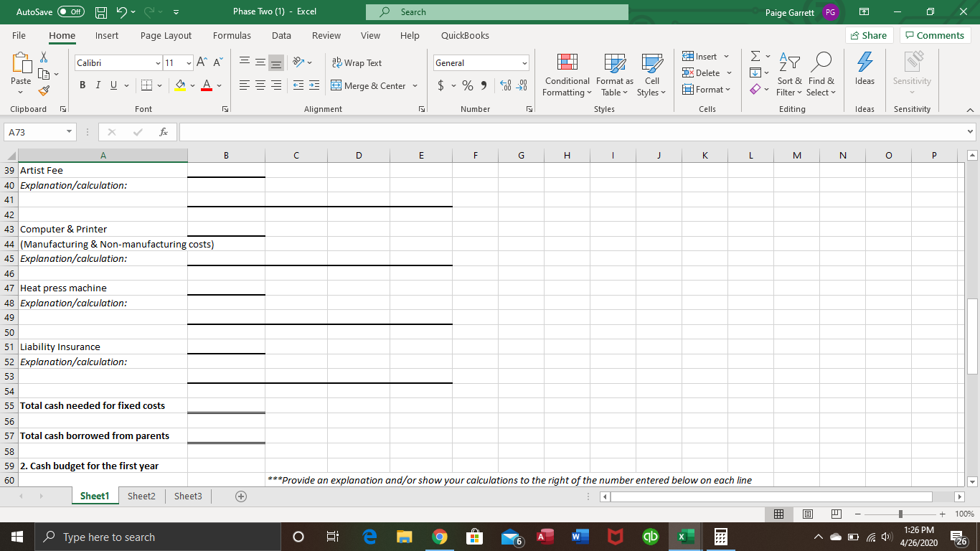Switch to Page Break Preview icon
The image size is (980, 551).
click(836, 514)
